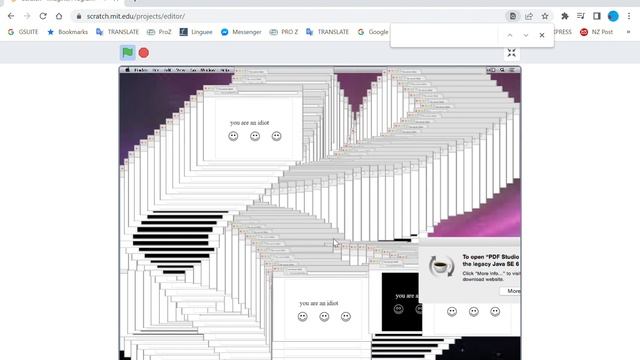
Task: Show hidden bookmarks overflow chevron
Action: click(x=628, y=32)
